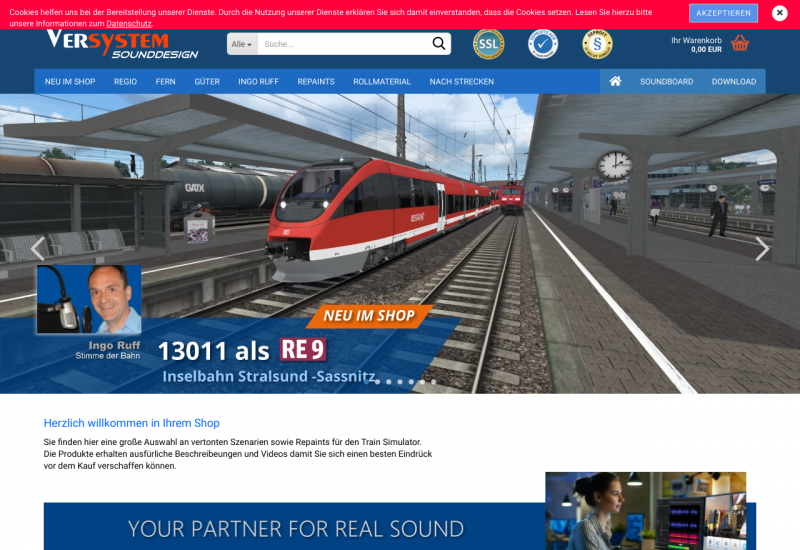
Task: Select the Nach Strecken menu
Action: [x=461, y=82]
